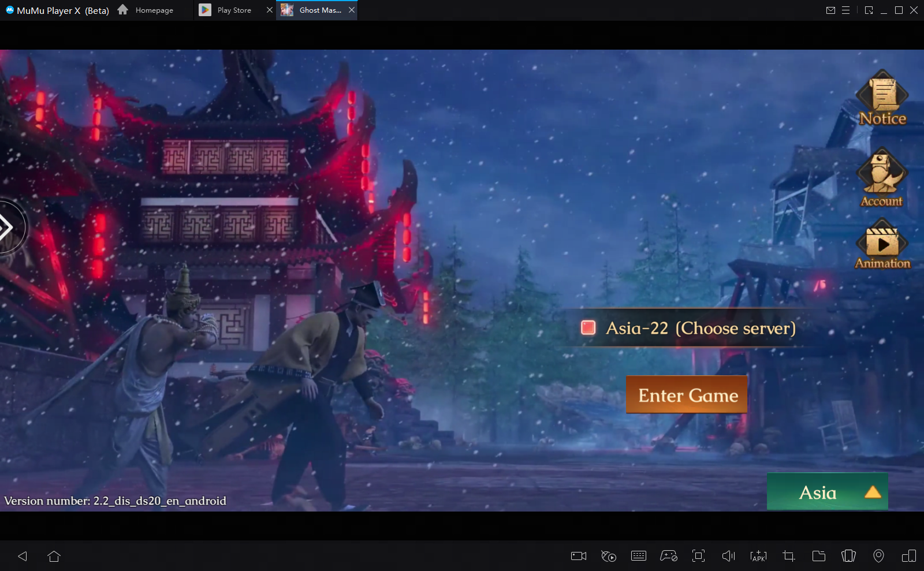Switch to the Homepage tab
The height and width of the screenshot is (571, 924).
pyautogui.click(x=152, y=10)
